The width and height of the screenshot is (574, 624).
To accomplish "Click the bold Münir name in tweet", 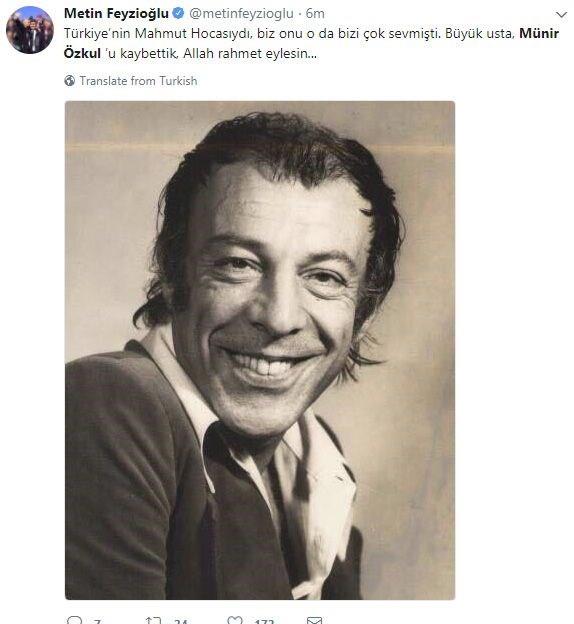I will (x=539, y=33).
